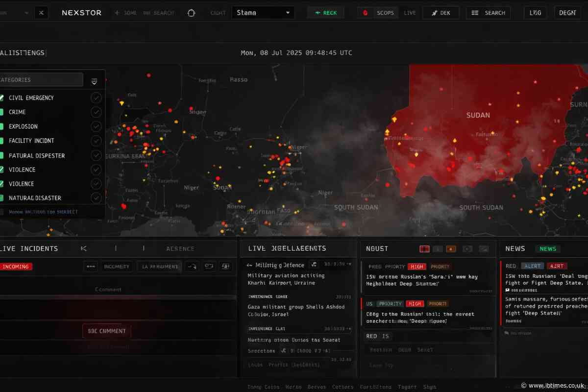This screenshot has height=392, width=588.
Task: Open the Samis massare news story
Action: coord(546,305)
